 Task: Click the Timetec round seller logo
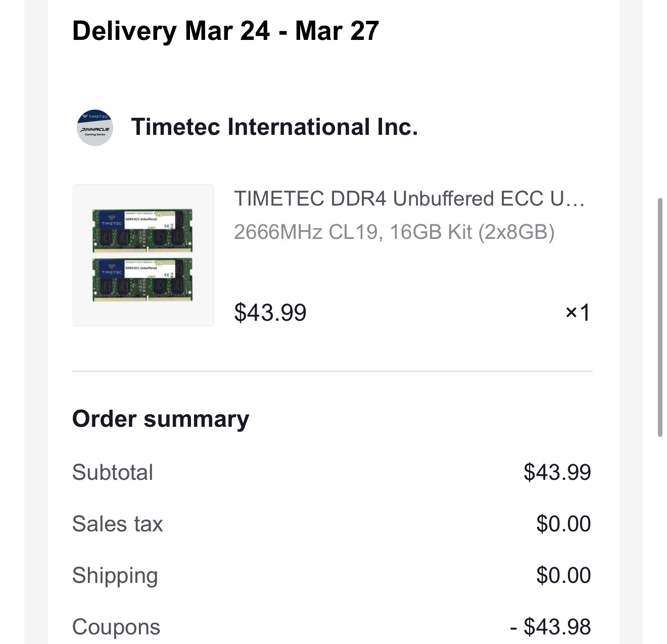[95, 127]
